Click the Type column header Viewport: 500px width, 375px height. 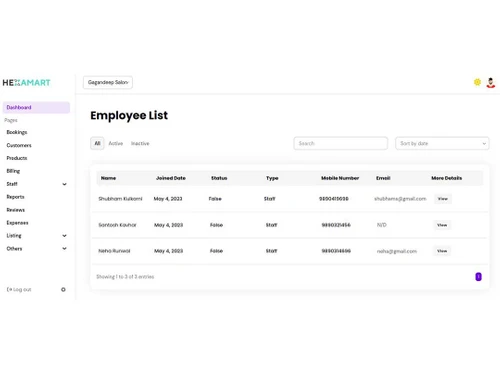(x=272, y=178)
